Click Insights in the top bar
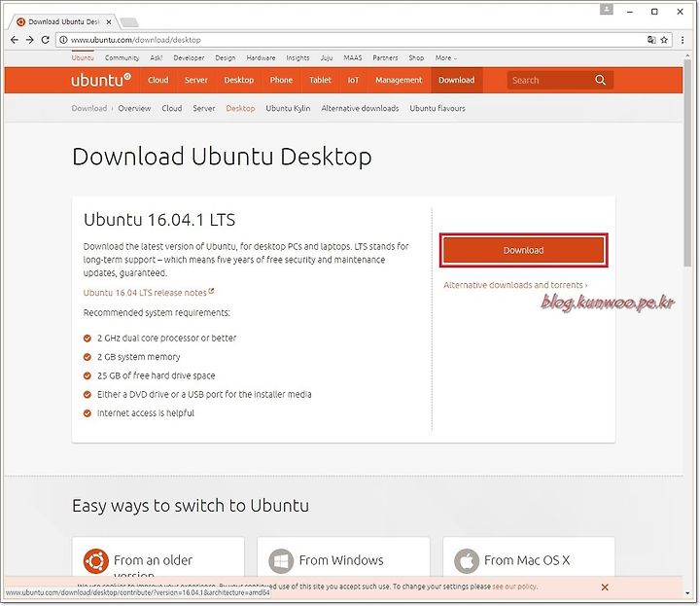 (x=297, y=57)
